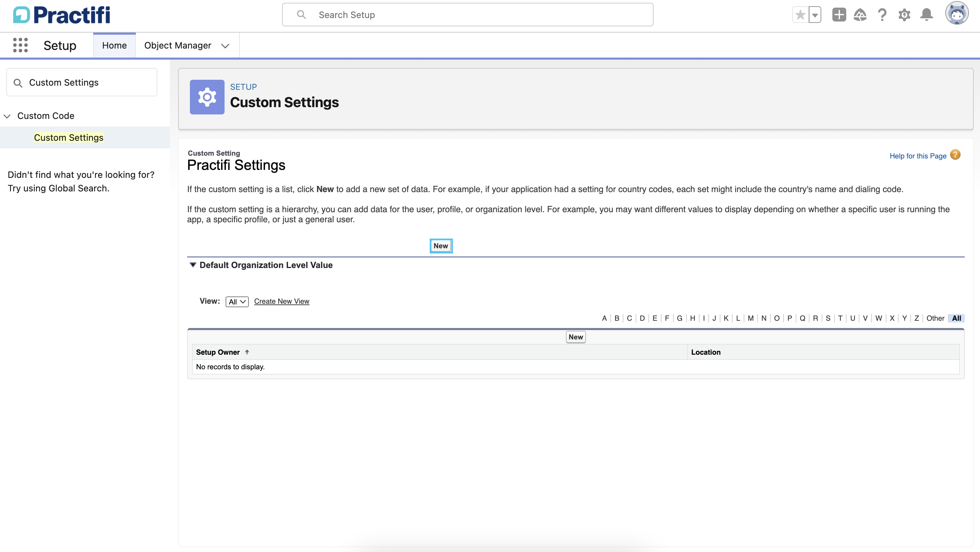Image resolution: width=980 pixels, height=552 pixels.
Task: Filter records by letter C
Action: [629, 318]
